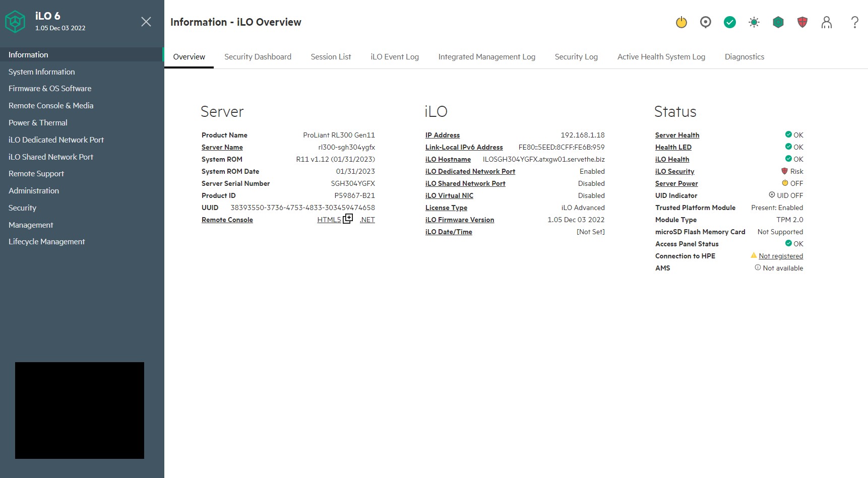Screen dimensions: 868x478
Task: Open the Active Health System Log tab
Action: 661,57
